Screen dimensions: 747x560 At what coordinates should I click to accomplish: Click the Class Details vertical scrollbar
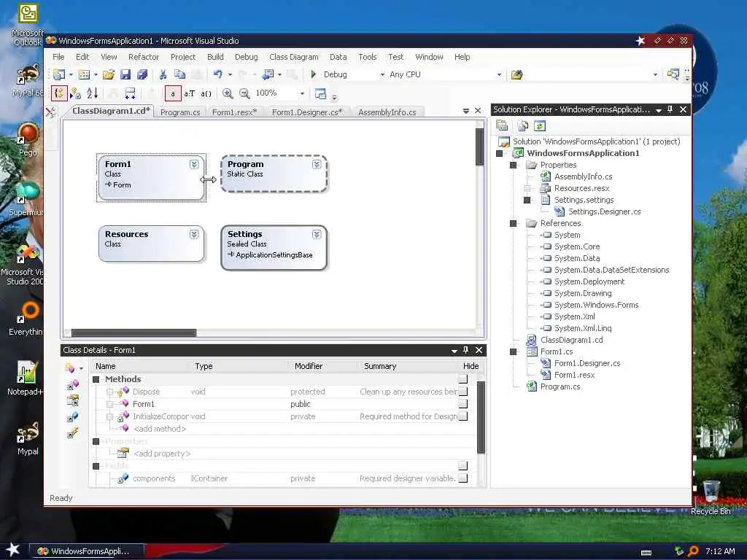481,417
